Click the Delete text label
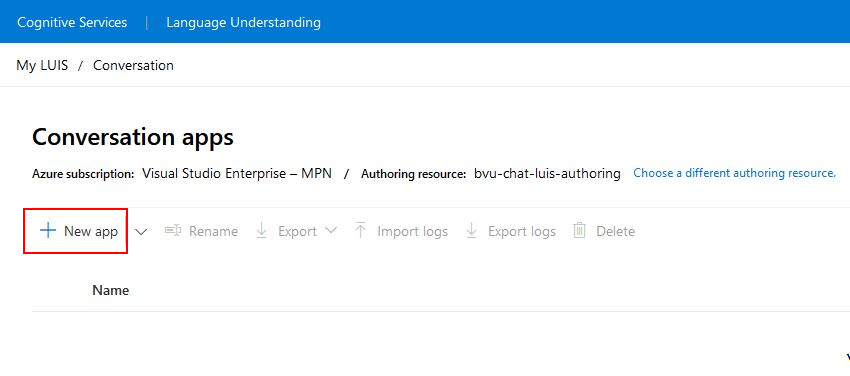This screenshot has height=376, width=850. 615,231
